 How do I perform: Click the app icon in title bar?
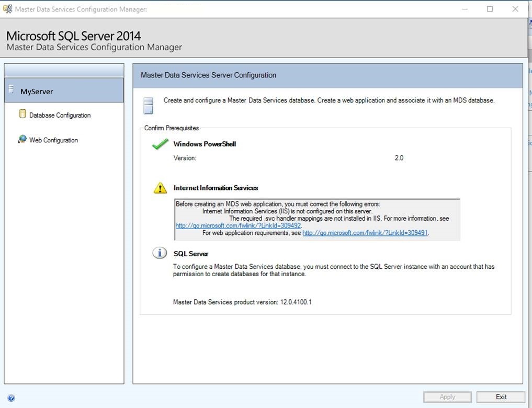click(7, 9)
